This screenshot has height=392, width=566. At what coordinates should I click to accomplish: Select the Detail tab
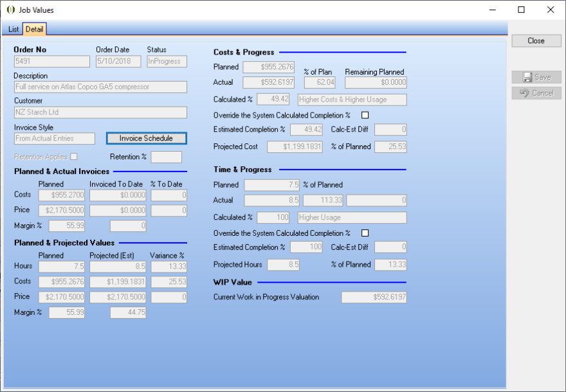[34, 29]
